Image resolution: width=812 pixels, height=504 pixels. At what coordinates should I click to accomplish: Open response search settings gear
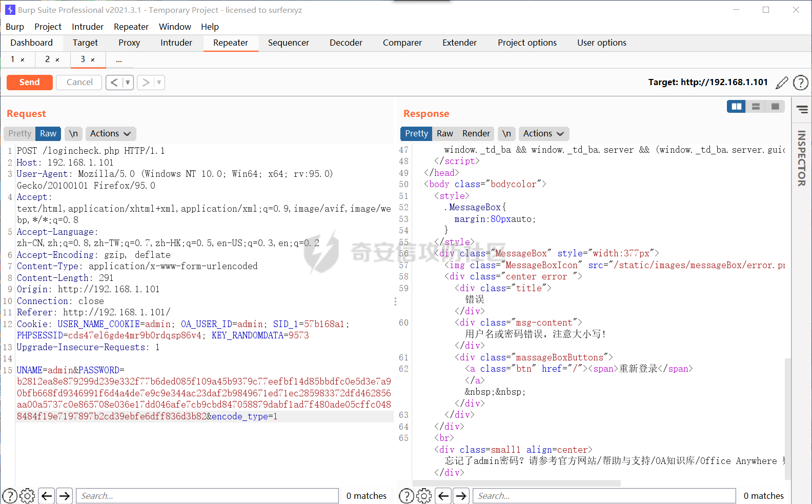coord(424,496)
